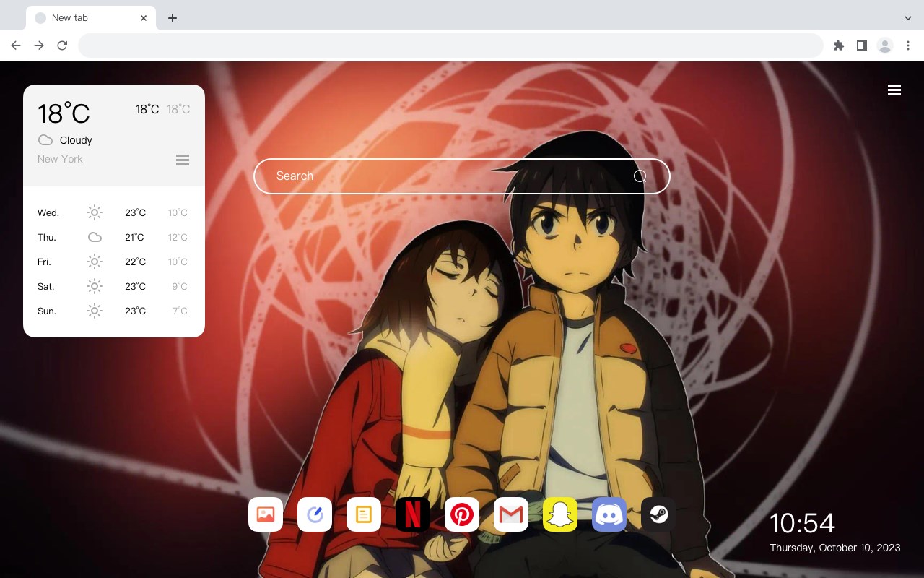Click into the Search box on the page

(x=462, y=176)
